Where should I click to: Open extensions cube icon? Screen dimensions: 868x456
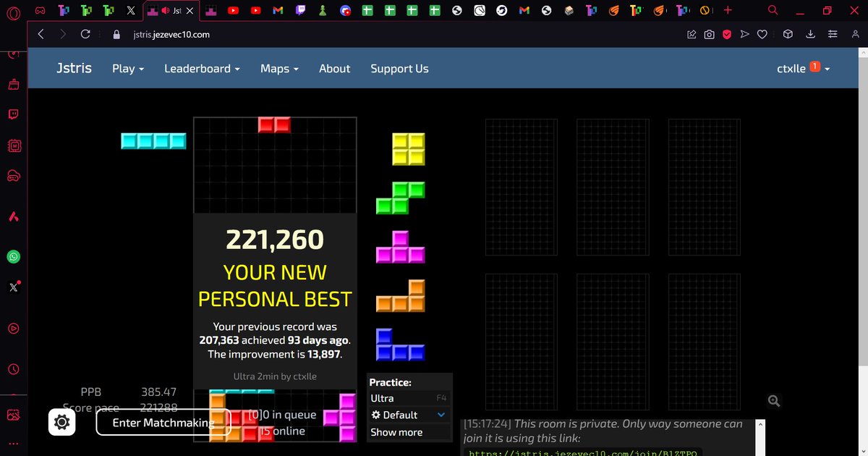(x=789, y=34)
